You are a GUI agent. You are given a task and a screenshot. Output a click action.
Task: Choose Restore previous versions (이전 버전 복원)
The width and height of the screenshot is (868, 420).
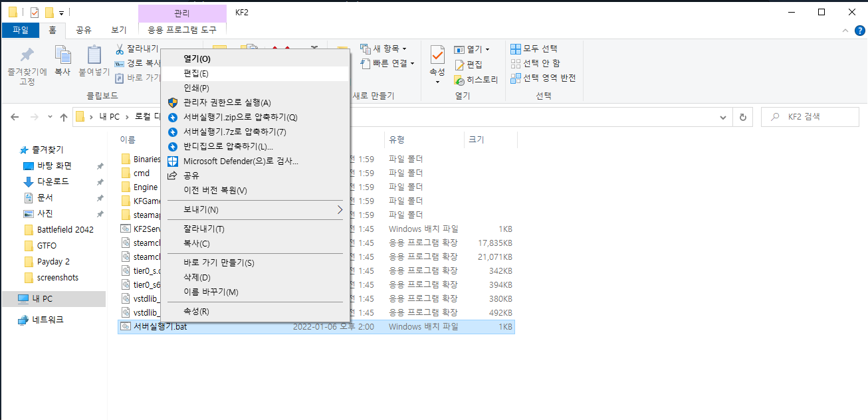(255, 190)
